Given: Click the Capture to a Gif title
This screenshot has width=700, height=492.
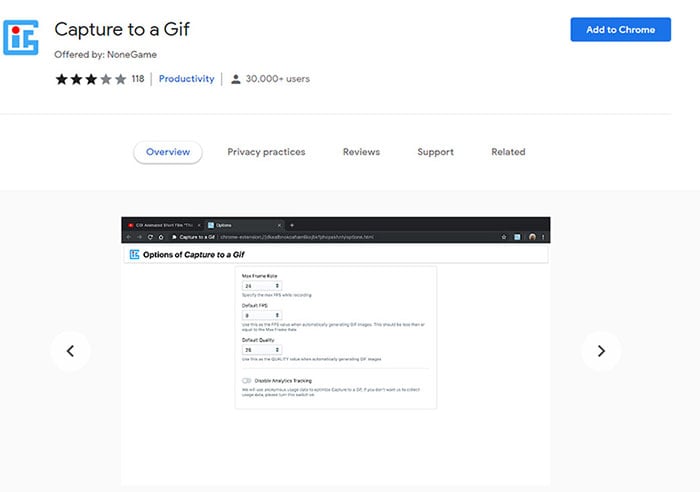Looking at the screenshot, I should point(122,29).
